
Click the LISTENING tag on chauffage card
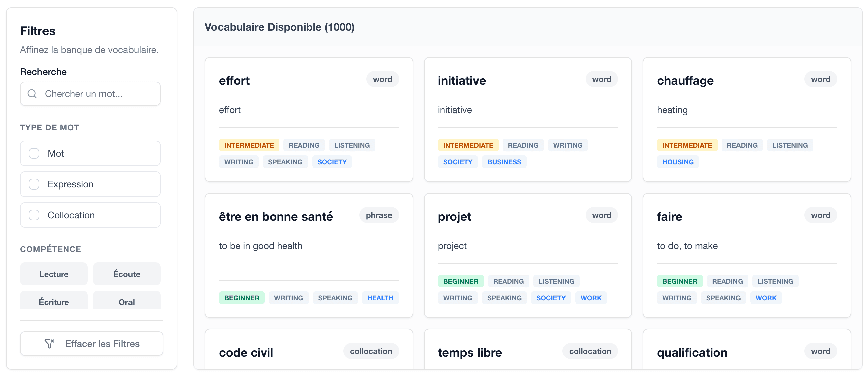pos(790,145)
